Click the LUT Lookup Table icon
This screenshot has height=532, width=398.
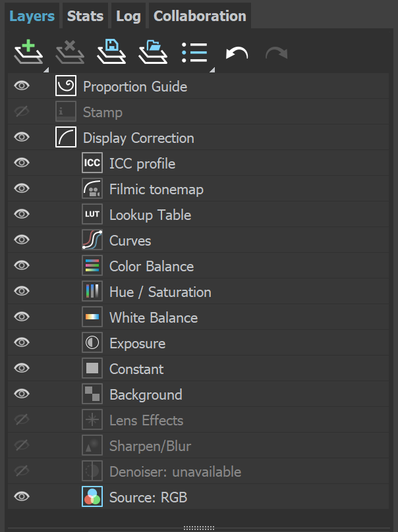[x=92, y=214]
